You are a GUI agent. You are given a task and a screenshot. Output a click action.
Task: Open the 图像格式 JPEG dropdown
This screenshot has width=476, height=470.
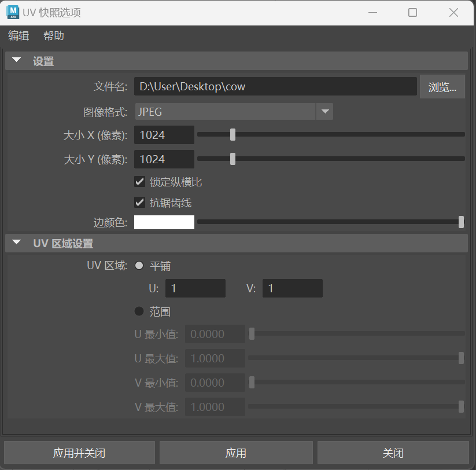click(234, 112)
